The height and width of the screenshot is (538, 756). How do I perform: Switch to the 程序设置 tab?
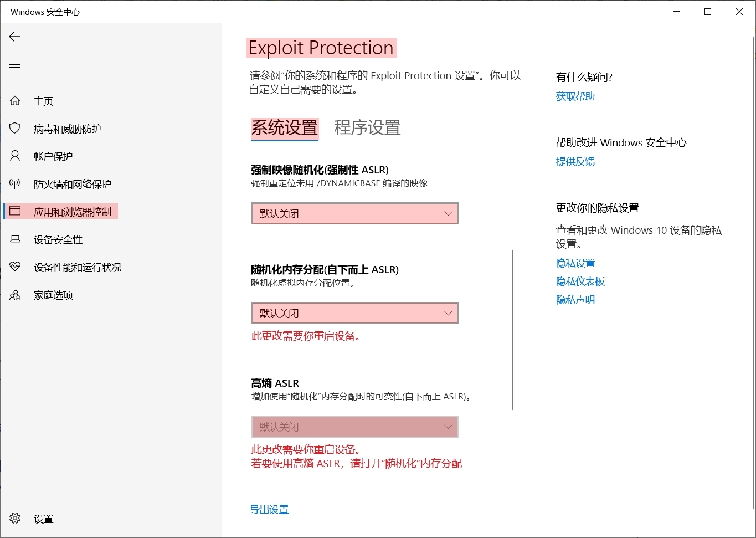tap(368, 128)
